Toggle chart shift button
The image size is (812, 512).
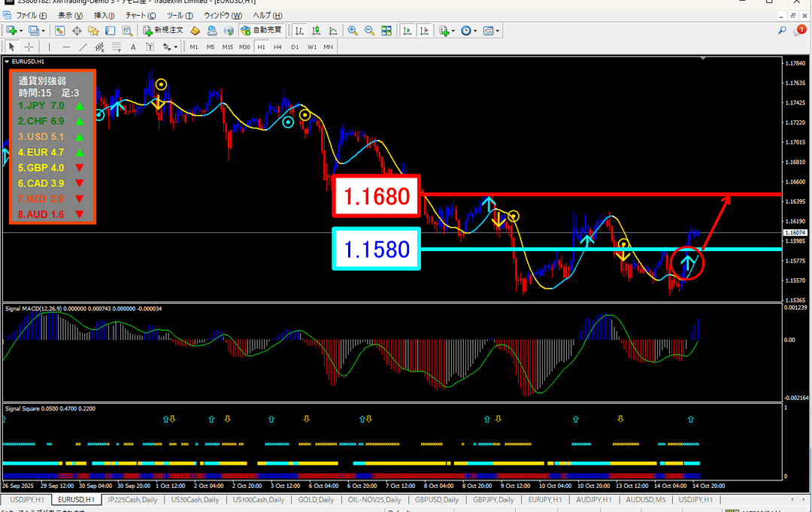click(423, 31)
